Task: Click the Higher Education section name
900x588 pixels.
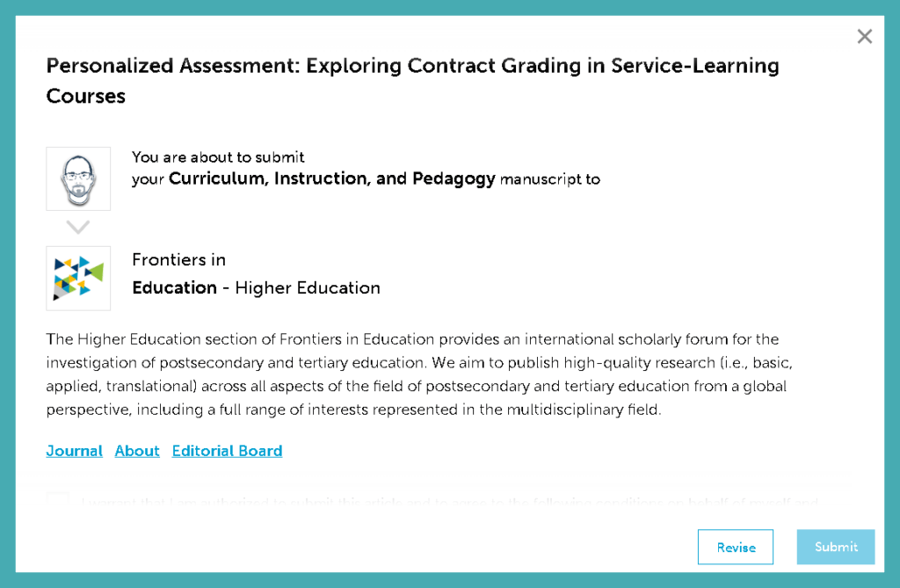Action: 308,287
